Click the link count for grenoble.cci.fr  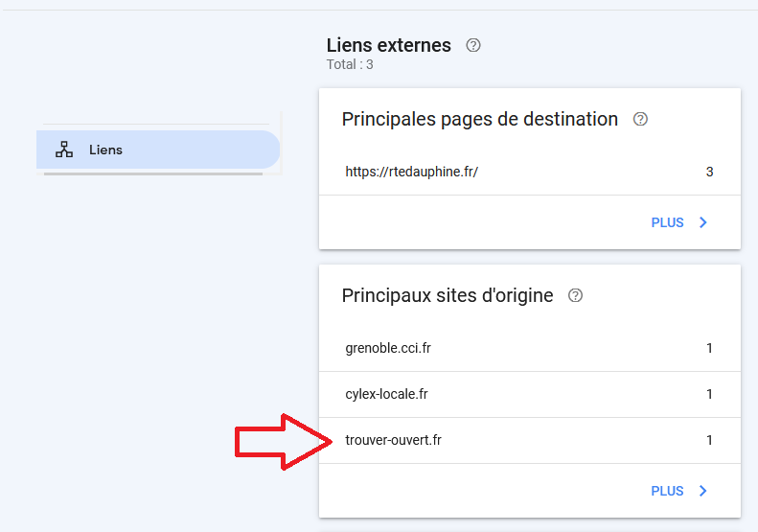click(x=709, y=348)
